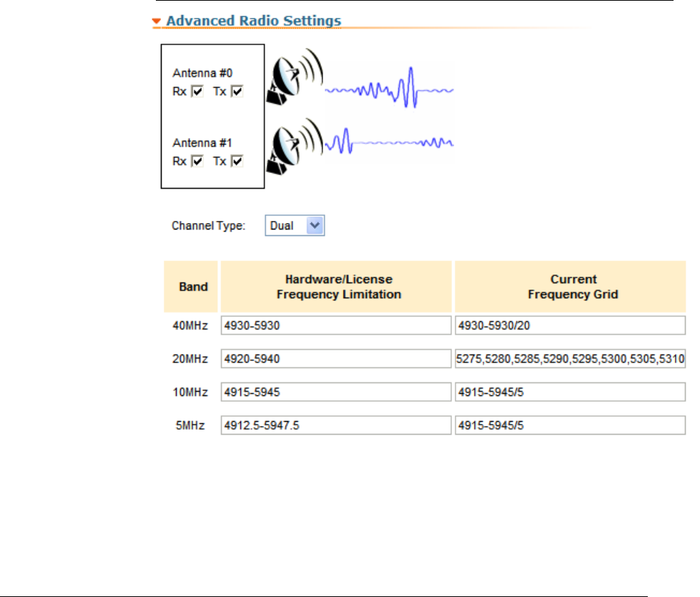Click the 40MHz band label
The image size is (700, 597).
[190, 325]
